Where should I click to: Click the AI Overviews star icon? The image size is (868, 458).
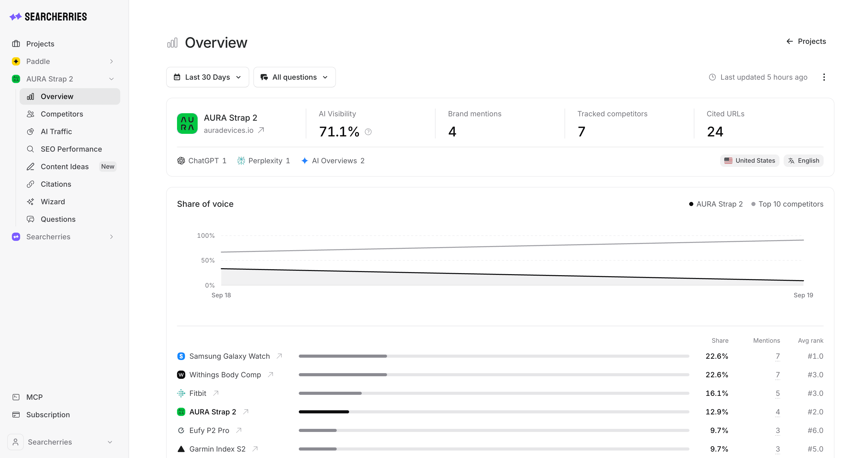click(x=304, y=161)
